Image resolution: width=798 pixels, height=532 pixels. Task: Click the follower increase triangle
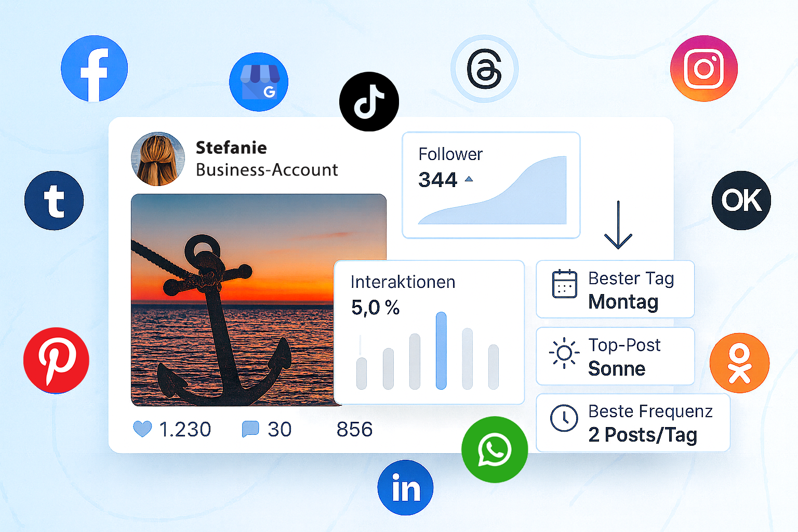coord(469,179)
